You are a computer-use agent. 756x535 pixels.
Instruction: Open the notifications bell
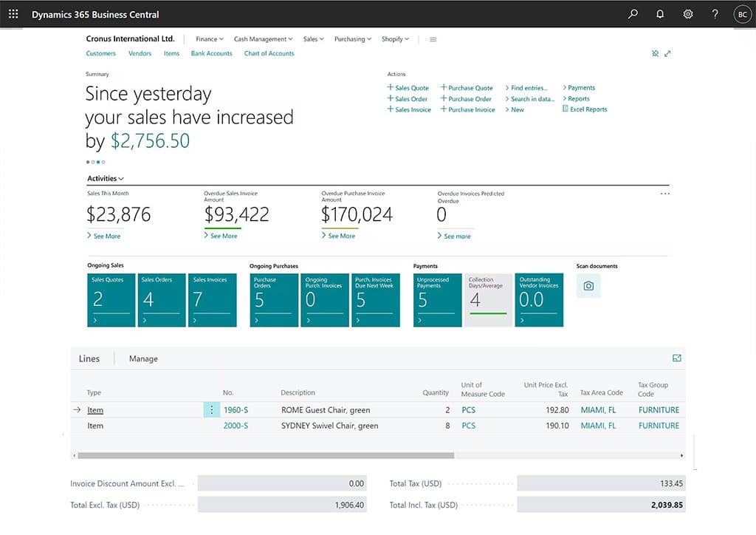[x=660, y=14]
